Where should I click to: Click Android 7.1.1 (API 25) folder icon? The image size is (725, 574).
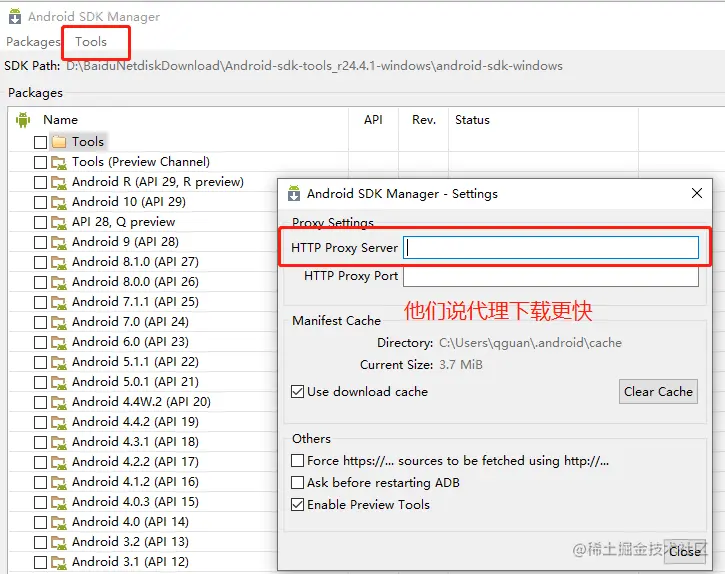[x=59, y=302]
